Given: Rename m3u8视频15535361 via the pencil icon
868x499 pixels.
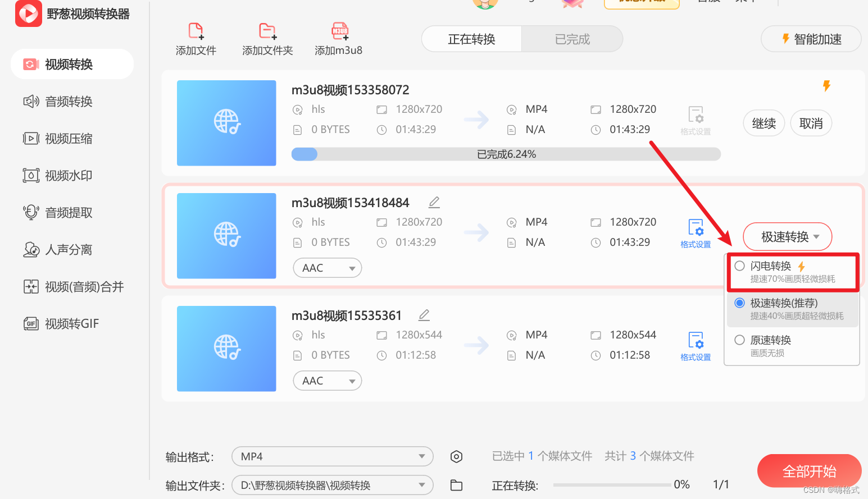Looking at the screenshot, I should (424, 315).
